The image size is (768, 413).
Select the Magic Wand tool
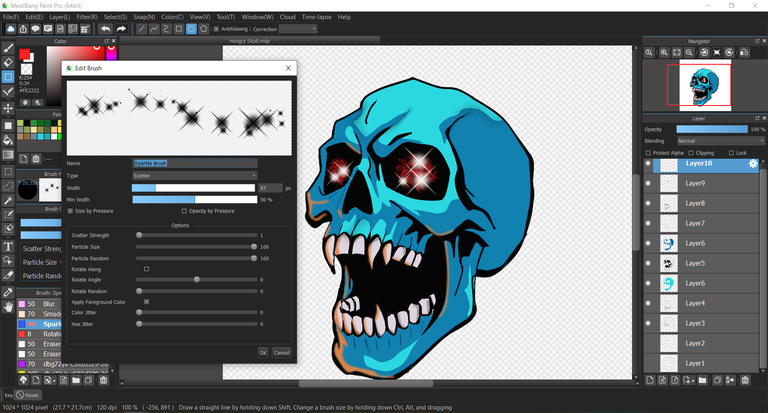8,200
